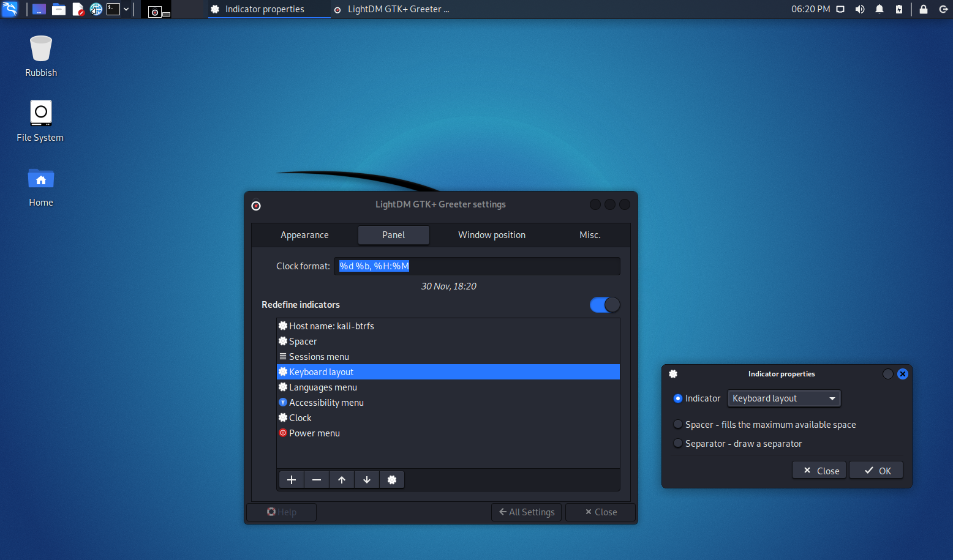Click the volume icon in the top panel

pyautogui.click(x=860, y=9)
